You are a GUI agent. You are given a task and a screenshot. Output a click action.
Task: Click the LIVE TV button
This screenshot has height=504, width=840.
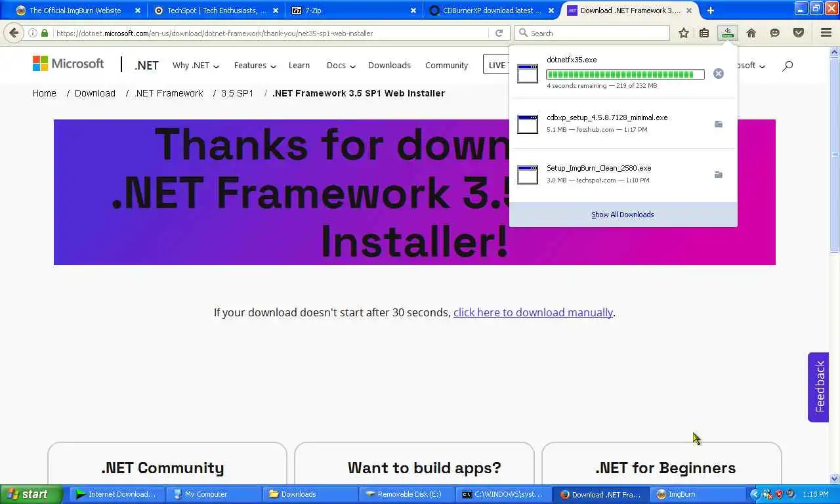click(497, 65)
